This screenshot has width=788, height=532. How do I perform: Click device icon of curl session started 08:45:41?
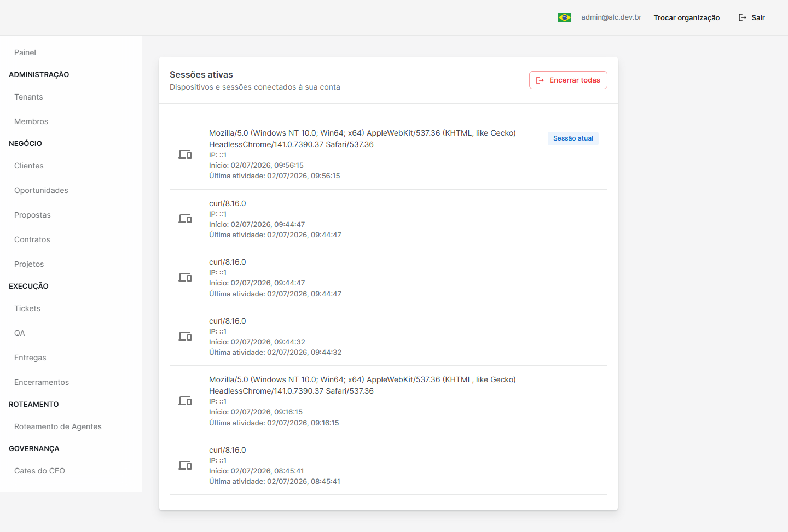tap(185, 465)
